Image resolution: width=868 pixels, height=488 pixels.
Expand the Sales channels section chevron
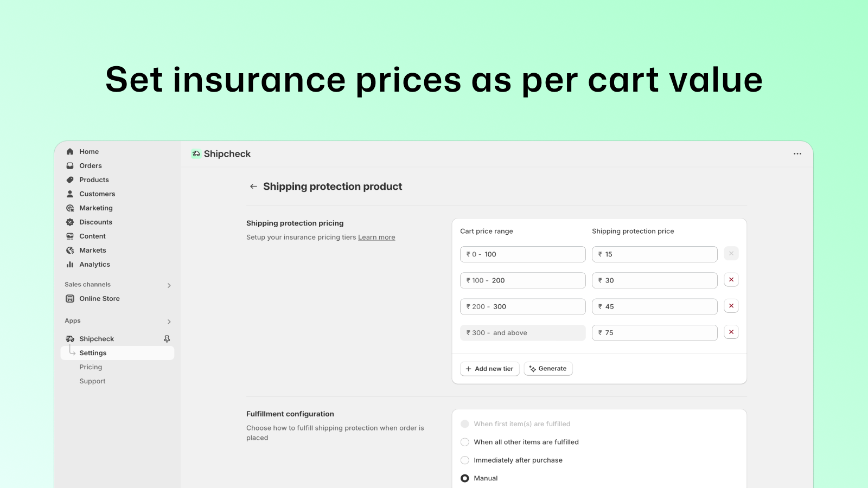(x=169, y=285)
